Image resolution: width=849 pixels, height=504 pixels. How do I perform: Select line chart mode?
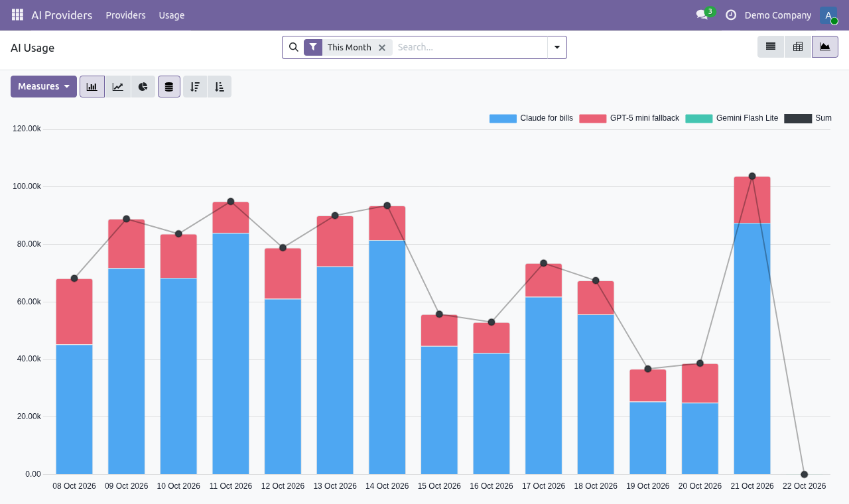click(x=117, y=86)
